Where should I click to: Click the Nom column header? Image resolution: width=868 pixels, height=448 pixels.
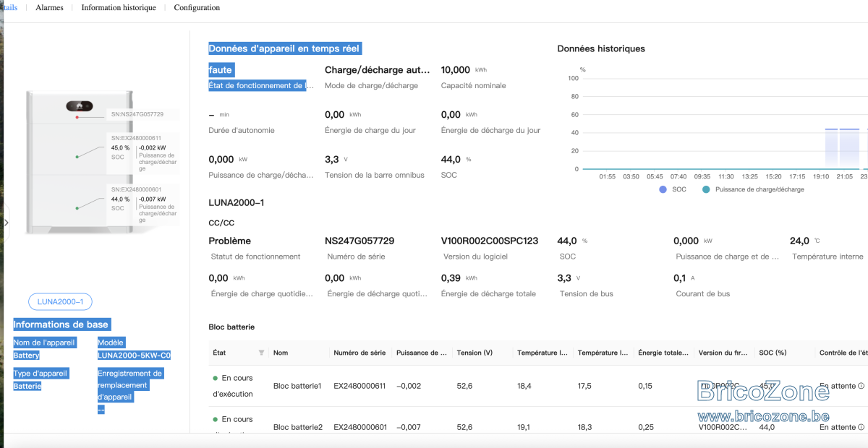tap(281, 353)
